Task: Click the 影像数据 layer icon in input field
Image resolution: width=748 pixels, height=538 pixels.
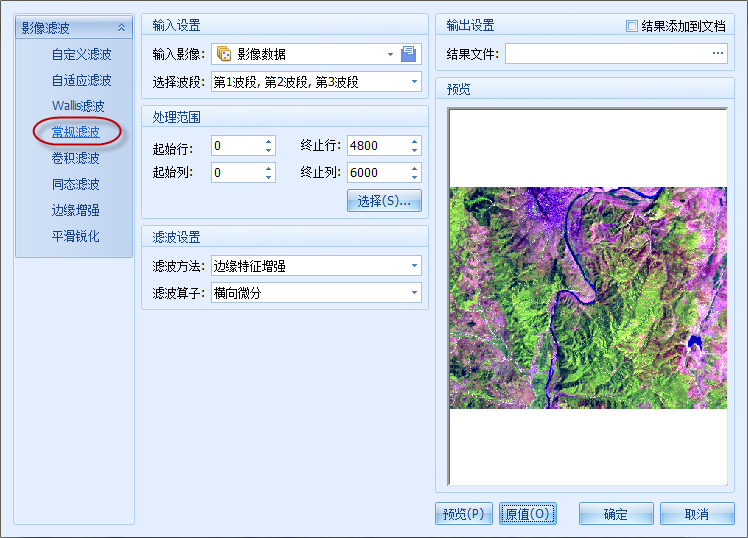Action: (224, 54)
